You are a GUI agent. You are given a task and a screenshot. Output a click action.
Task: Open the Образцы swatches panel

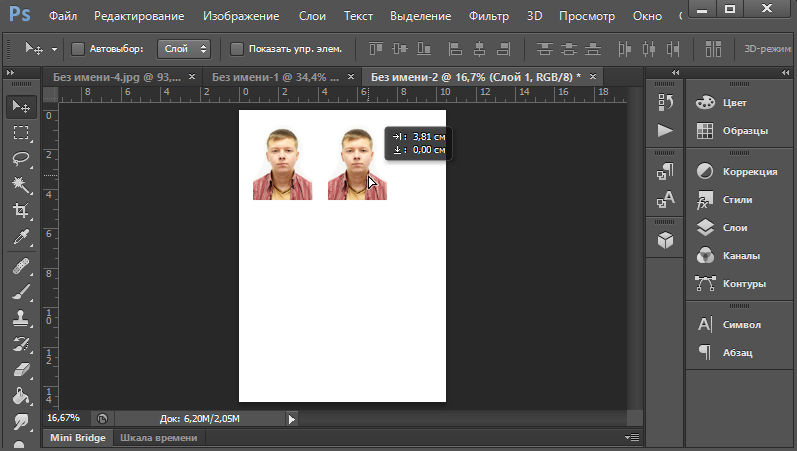tap(745, 131)
